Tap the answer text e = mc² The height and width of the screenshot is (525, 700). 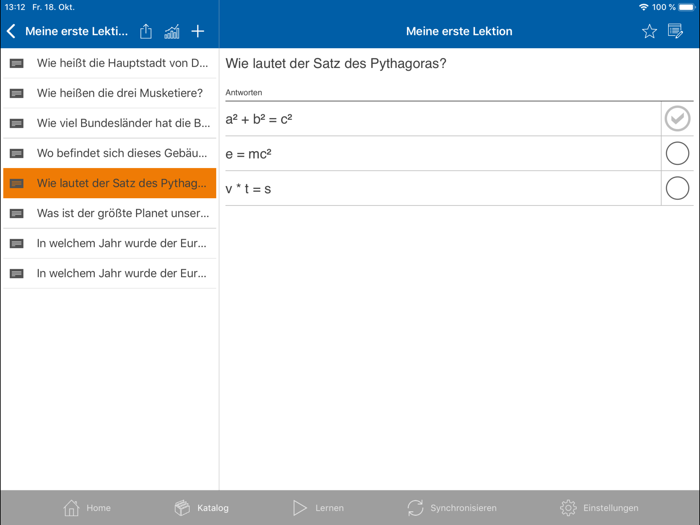(x=248, y=154)
